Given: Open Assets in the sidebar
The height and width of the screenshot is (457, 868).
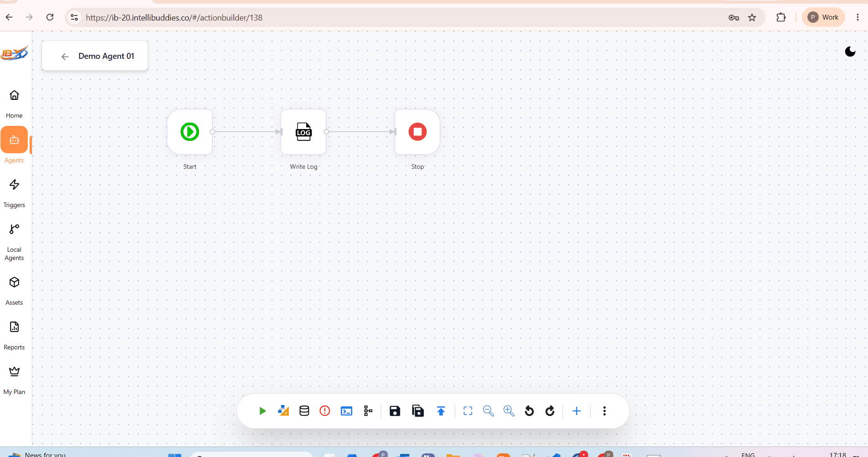Looking at the screenshot, I should tap(14, 291).
